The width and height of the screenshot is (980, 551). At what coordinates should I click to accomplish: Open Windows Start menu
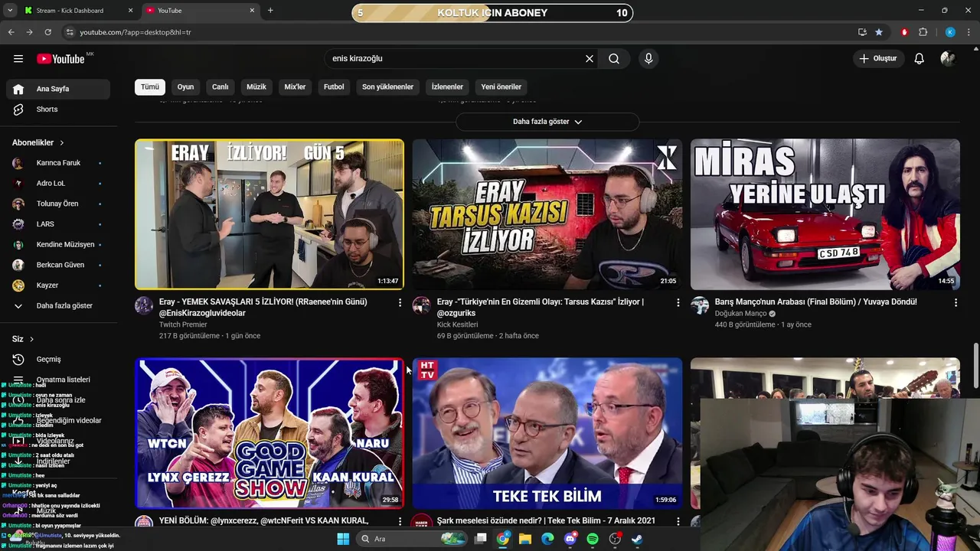pyautogui.click(x=343, y=539)
